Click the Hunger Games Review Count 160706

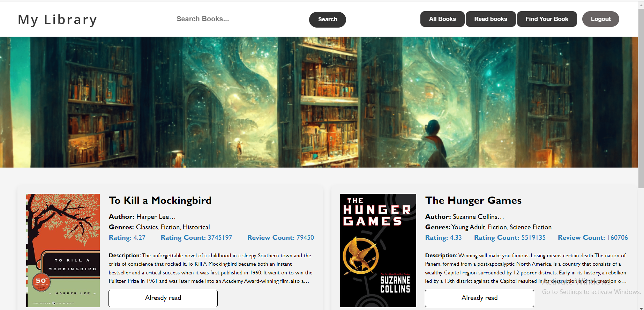pos(593,238)
